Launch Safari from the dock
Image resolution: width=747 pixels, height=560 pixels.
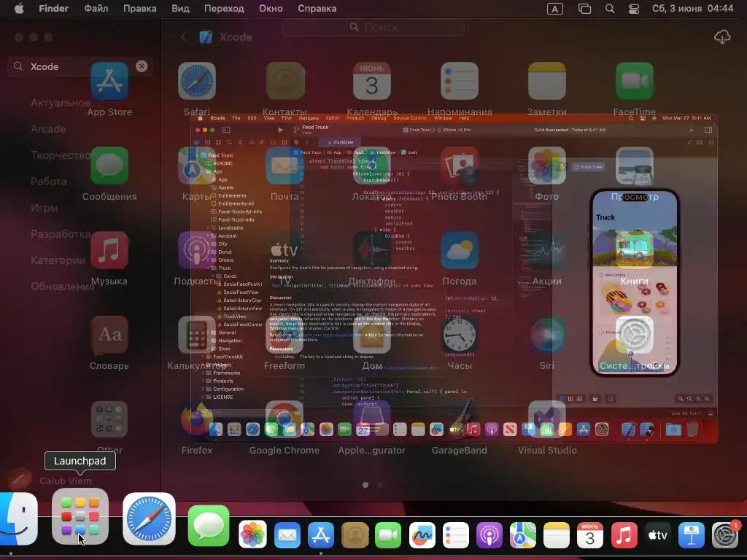coord(149,518)
